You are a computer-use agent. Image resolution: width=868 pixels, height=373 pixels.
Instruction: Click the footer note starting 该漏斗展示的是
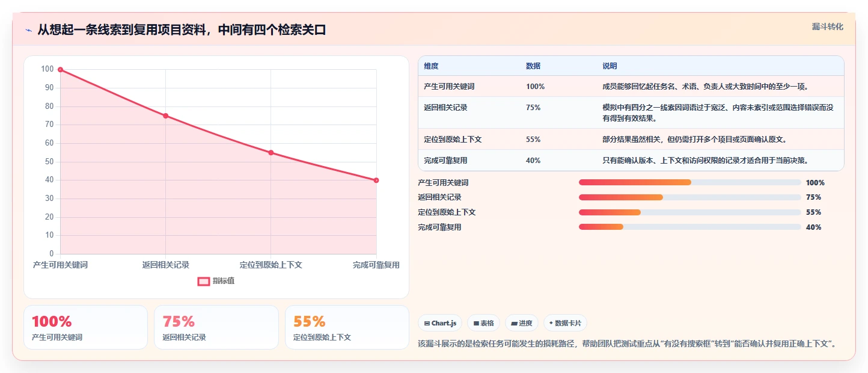click(x=627, y=344)
